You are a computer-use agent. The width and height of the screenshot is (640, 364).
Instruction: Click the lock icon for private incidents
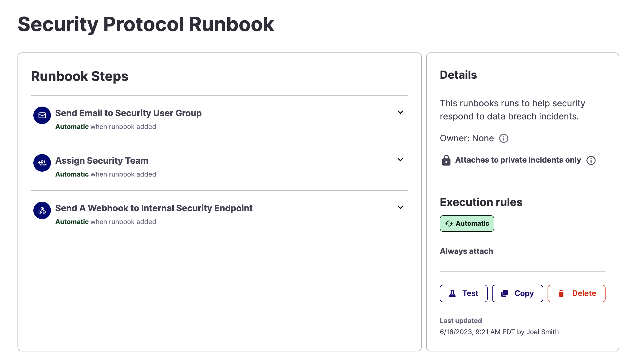click(446, 160)
